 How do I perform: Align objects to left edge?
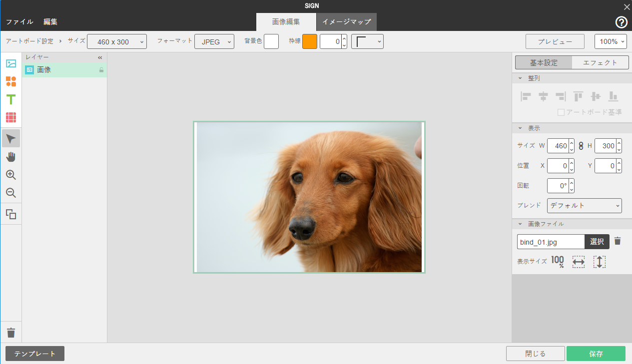(x=526, y=96)
